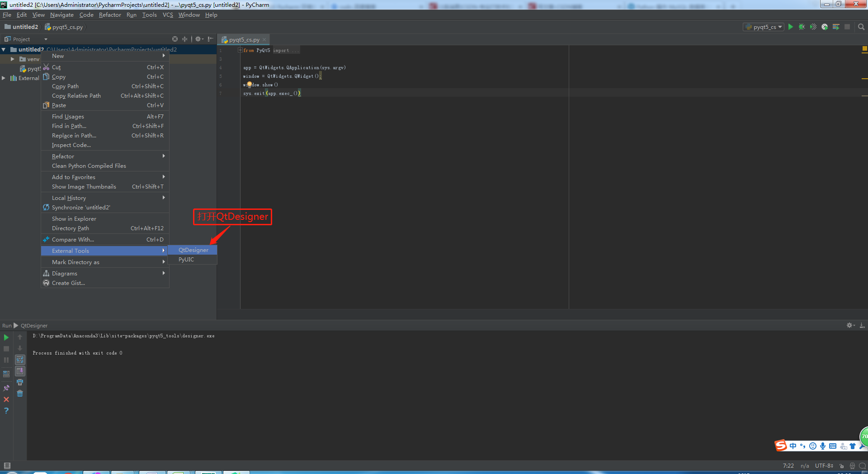Start debugging with the bug icon
The image size is (868, 474).
[x=802, y=27]
